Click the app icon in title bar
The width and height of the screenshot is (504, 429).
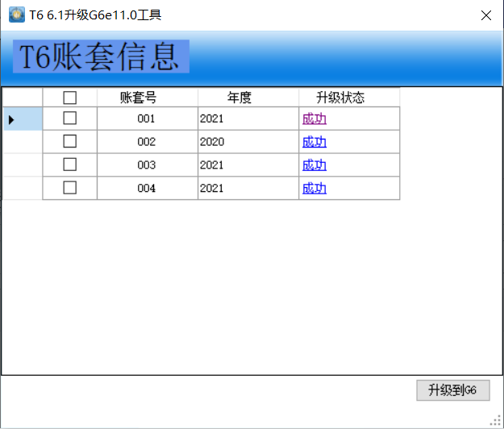17,15
